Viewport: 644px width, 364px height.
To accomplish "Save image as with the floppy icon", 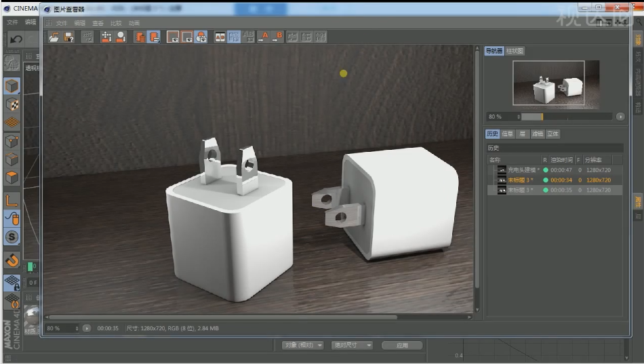I will click(x=69, y=37).
